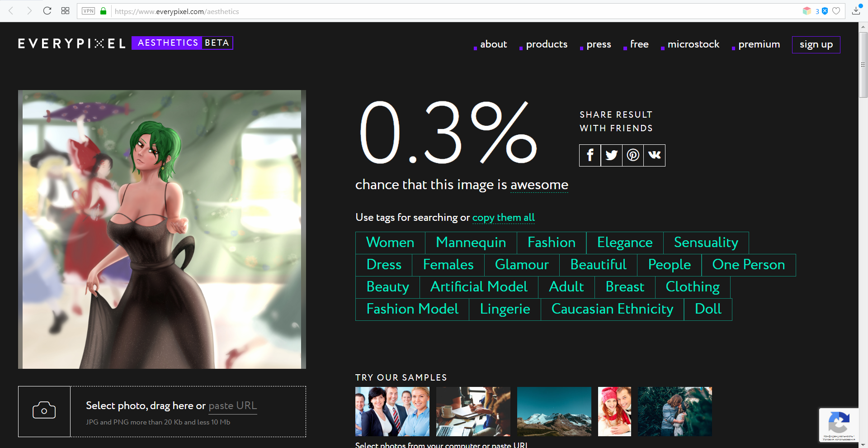Go back with the browser back arrow
The height and width of the screenshot is (448, 868).
tap(11, 11)
